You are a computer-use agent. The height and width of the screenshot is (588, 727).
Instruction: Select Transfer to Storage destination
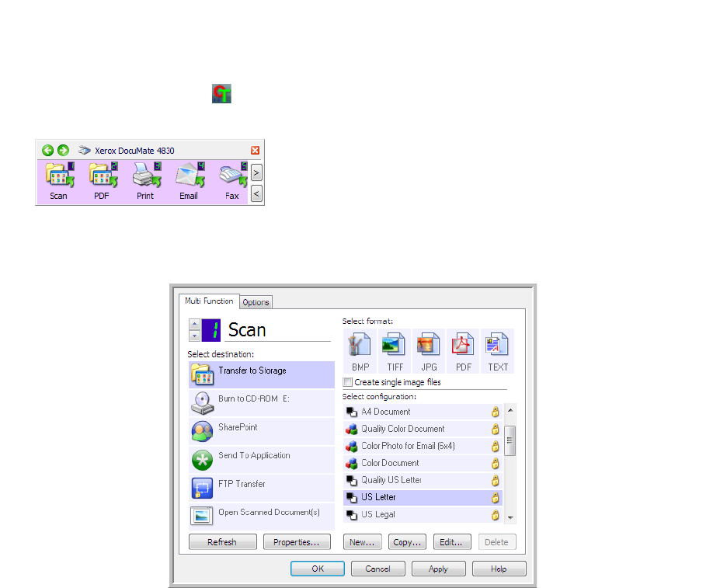(x=262, y=374)
